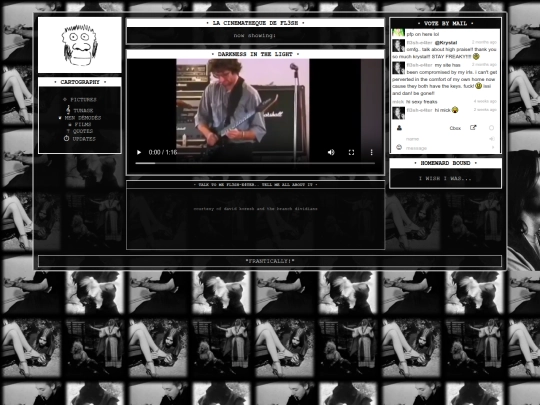Viewport: 540px width, 405px height.
Task: Click fl3sh-e4ter avatar on 'my site has' message
Action: point(398,68)
